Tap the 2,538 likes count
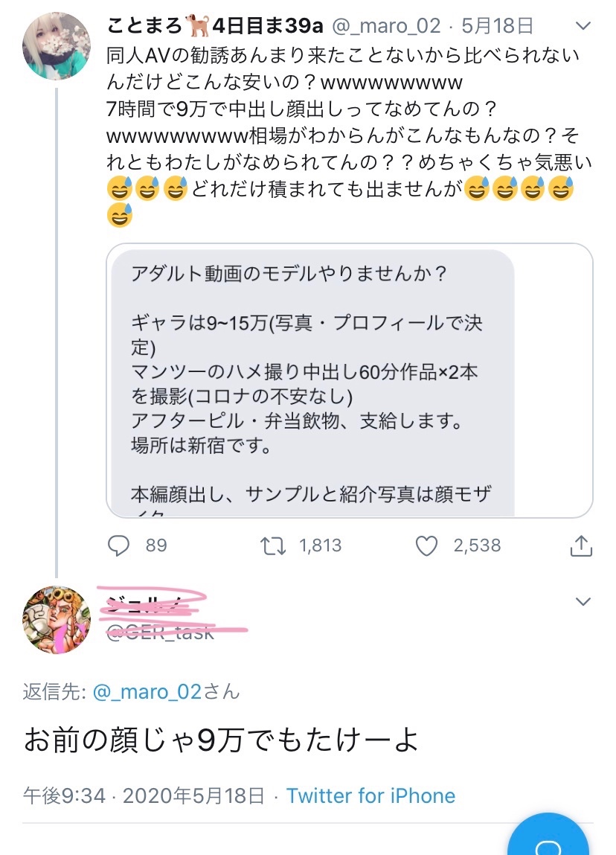This screenshot has width=616, height=855. pyautogui.click(x=477, y=545)
